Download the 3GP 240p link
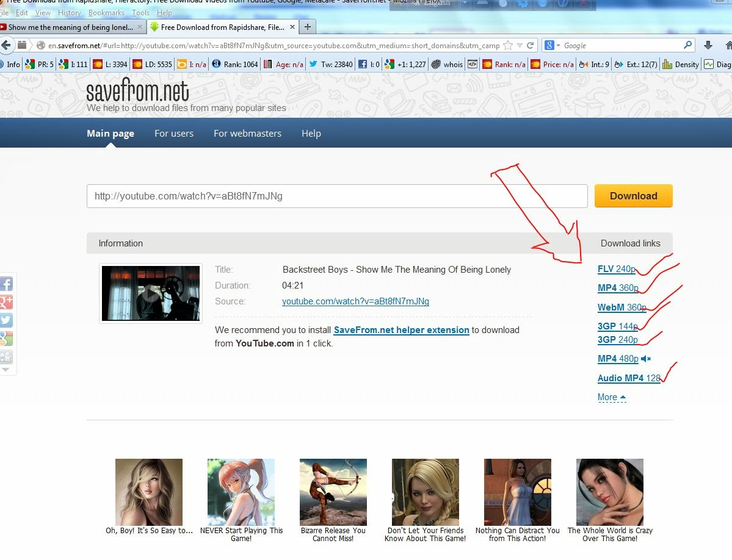The image size is (732, 560). click(x=618, y=340)
